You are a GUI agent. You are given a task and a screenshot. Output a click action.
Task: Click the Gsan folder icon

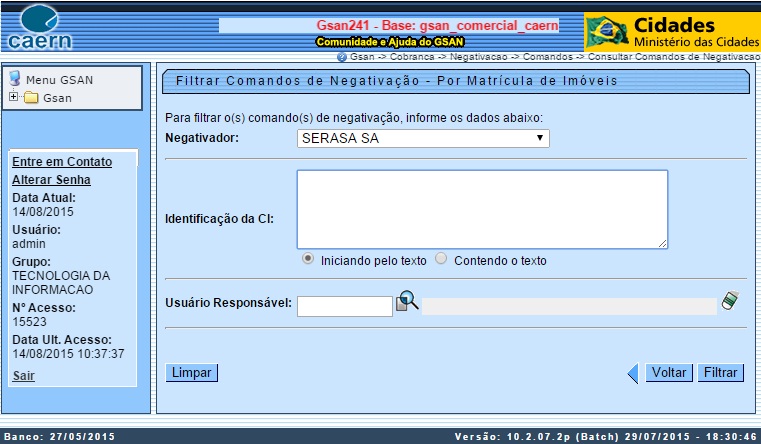[31, 98]
